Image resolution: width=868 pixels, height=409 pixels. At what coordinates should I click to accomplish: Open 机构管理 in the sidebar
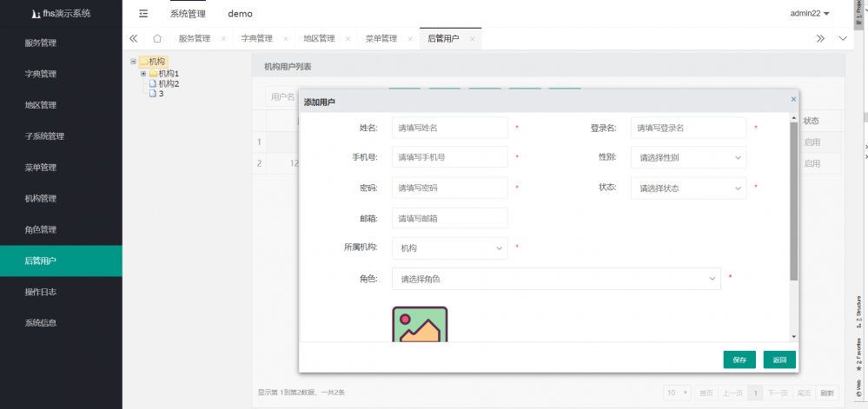[x=61, y=199]
